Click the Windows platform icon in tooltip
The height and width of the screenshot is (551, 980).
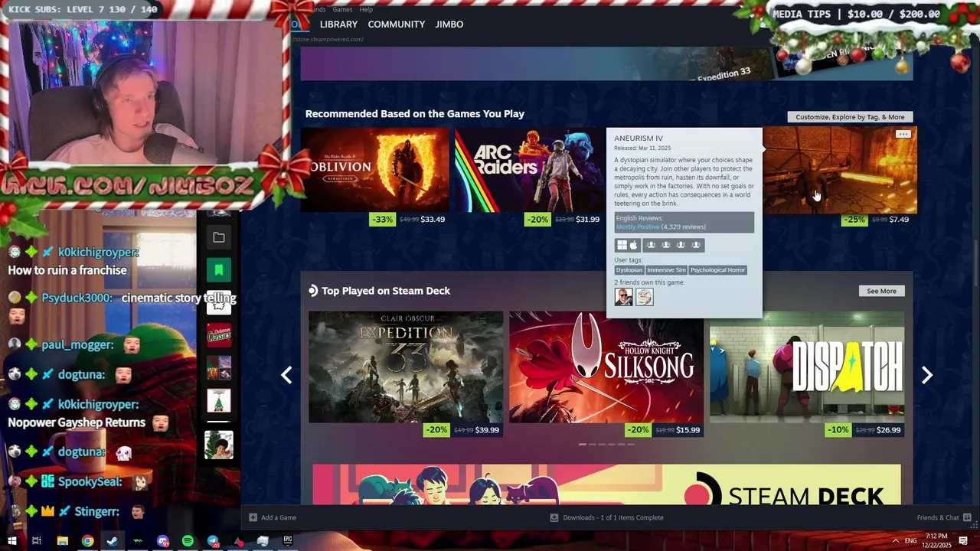(x=622, y=245)
